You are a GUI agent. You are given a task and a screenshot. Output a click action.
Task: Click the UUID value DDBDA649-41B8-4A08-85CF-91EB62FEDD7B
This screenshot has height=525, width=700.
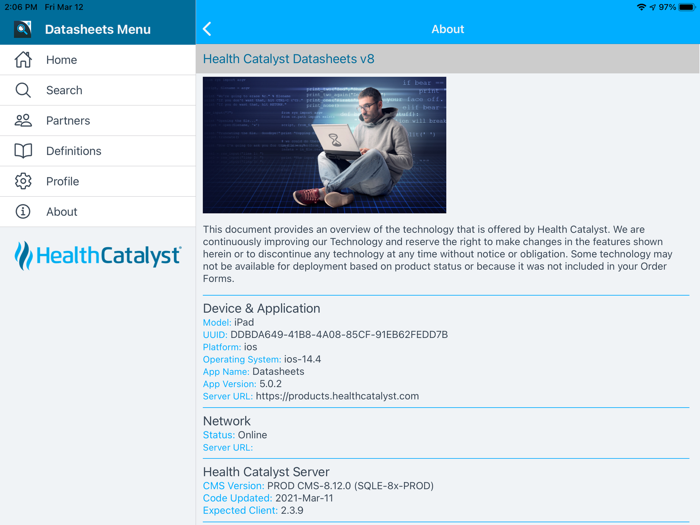[x=339, y=334]
